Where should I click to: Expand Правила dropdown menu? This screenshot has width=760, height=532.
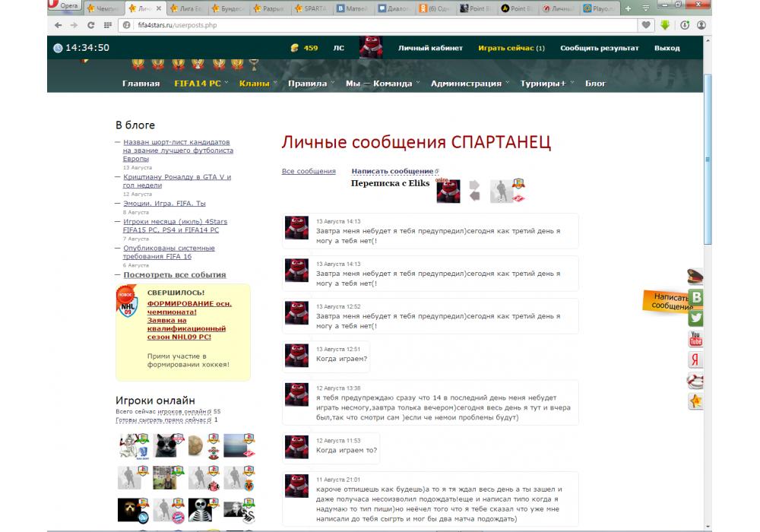311,84
